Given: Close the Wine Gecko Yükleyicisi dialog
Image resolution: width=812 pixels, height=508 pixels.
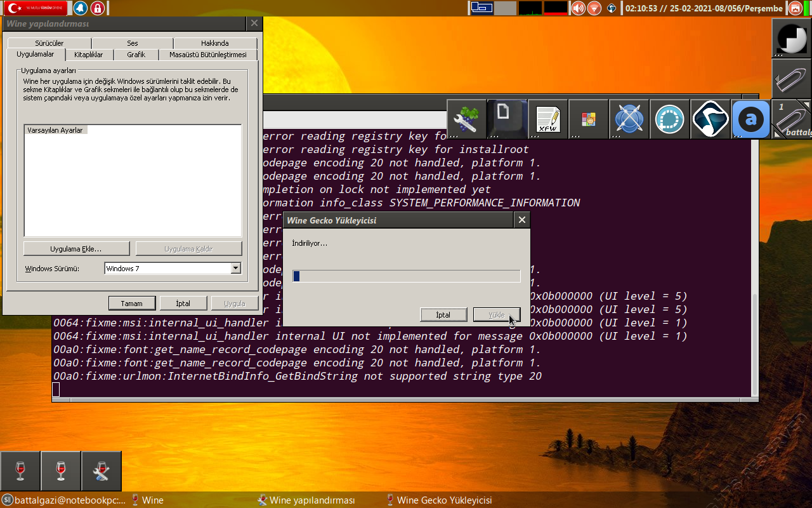Looking at the screenshot, I should [x=522, y=220].
